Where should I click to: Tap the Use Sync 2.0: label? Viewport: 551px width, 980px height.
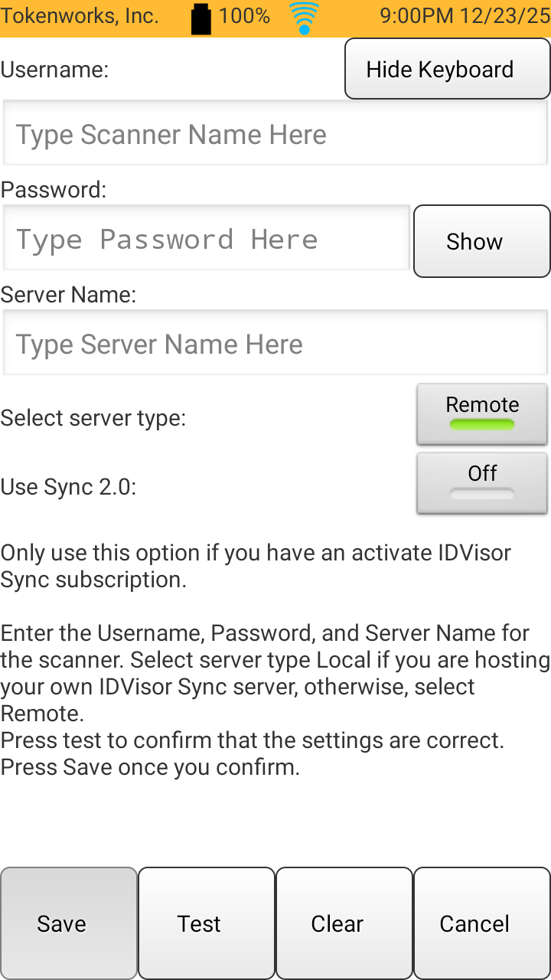[69, 486]
